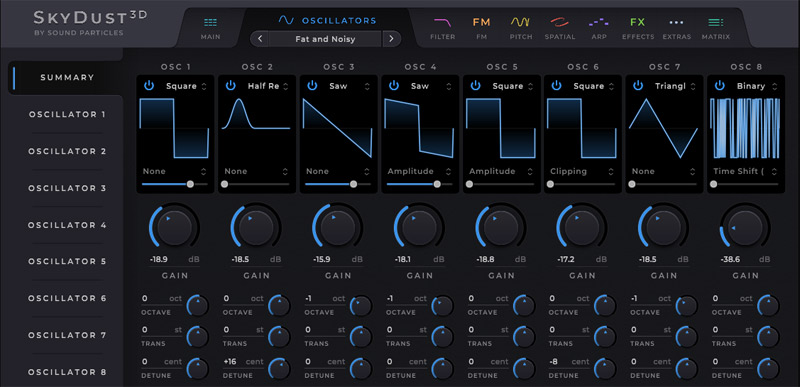Open the Pitch section icon
Image resolution: width=800 pixels, height=387 pixels.
520,22
